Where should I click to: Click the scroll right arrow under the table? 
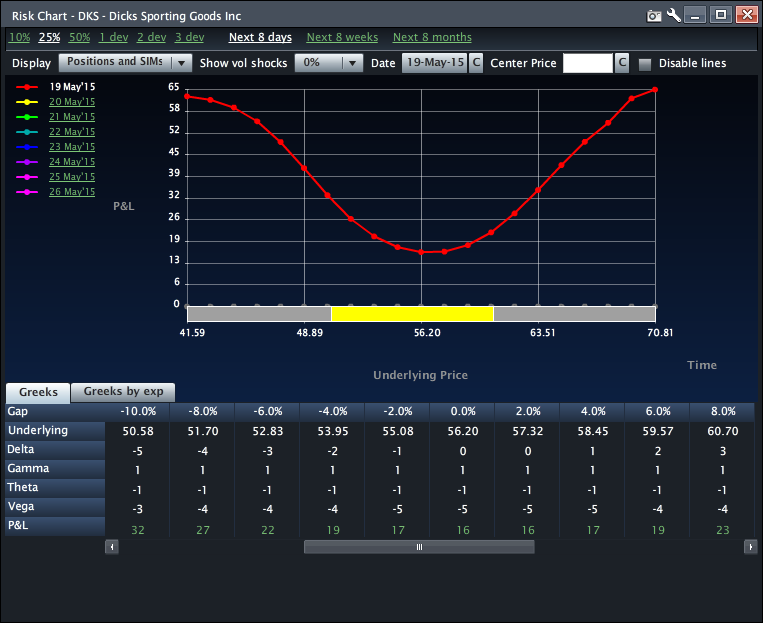click(750, 547)
